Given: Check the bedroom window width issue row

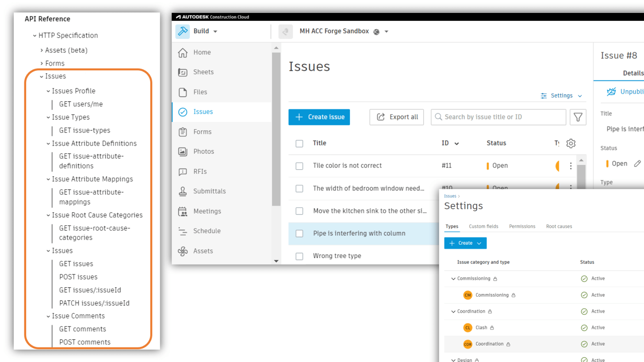Looking at the screenshot, I should [299, 188].
